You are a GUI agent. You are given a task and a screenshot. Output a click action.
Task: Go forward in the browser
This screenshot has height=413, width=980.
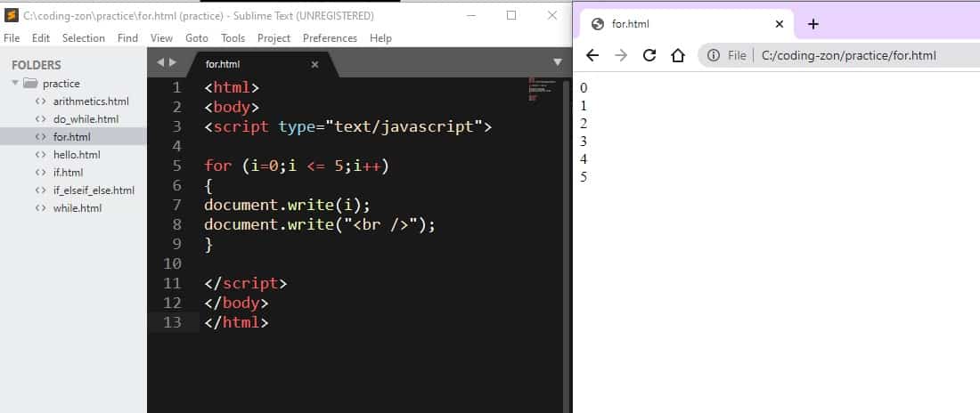coord(621,55)
